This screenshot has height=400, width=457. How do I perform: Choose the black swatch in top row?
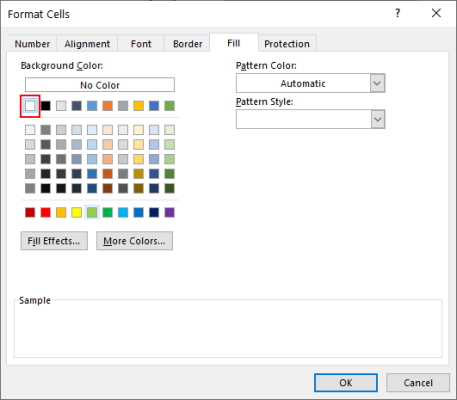coord(46,106)
